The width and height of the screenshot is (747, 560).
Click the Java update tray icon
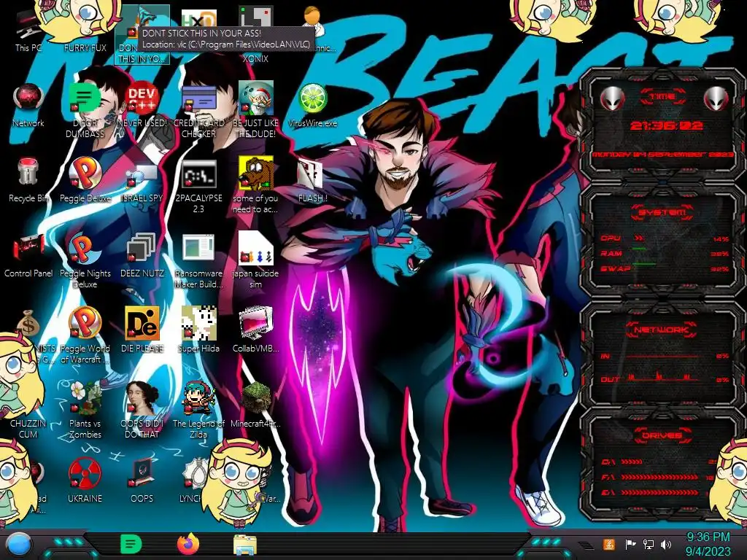(609, 544)
